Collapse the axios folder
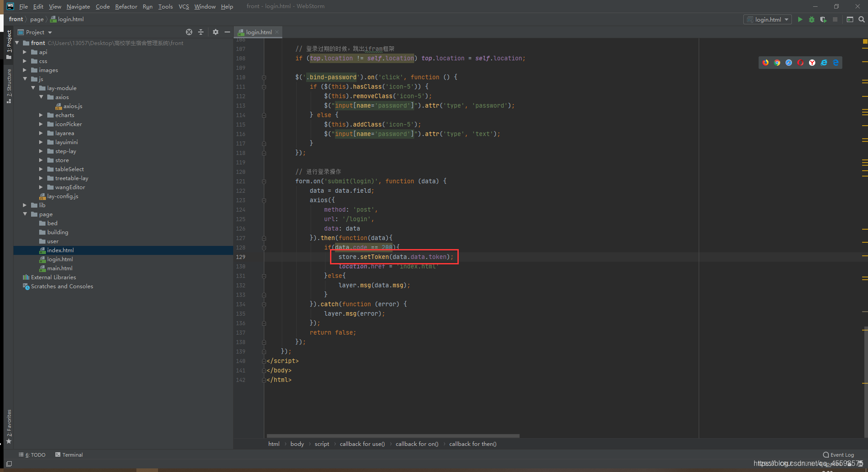This screenshot has height=472, width=868. (x=41, y=97)
